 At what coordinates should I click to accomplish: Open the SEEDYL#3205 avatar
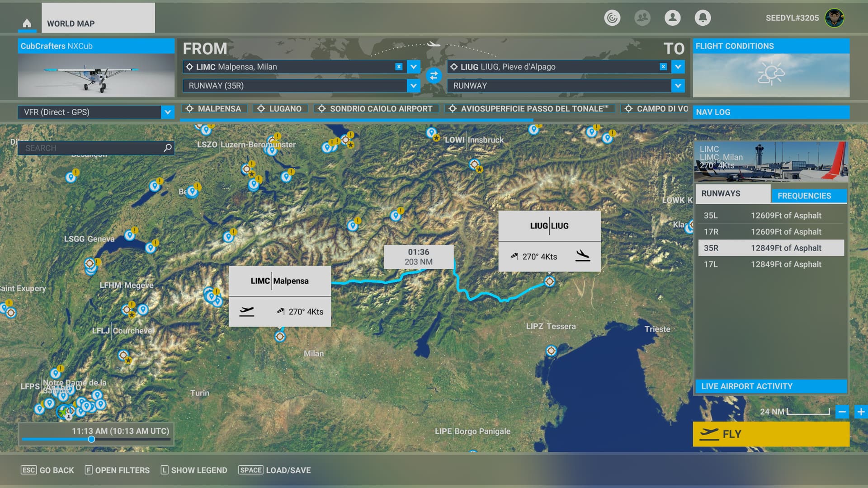point(834,18)
